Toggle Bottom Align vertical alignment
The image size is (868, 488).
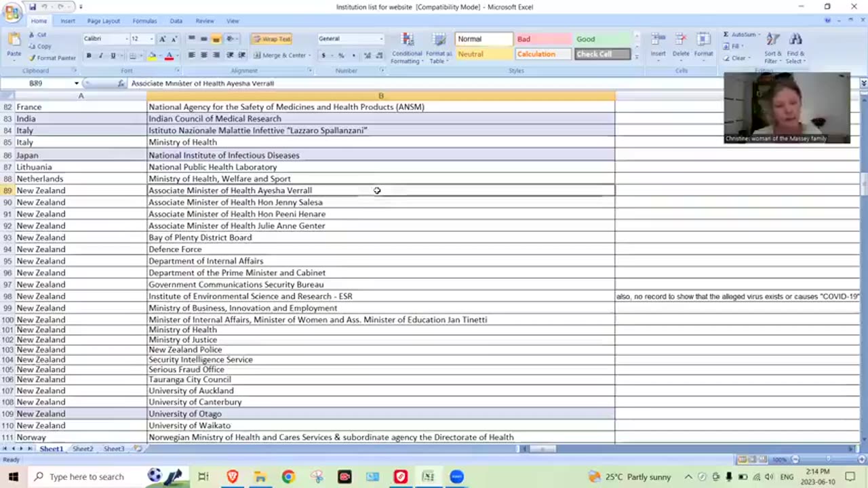tap(216, 39)
